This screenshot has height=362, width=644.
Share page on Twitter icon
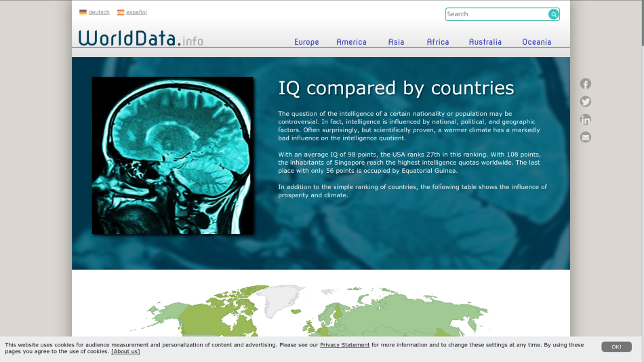coord(585,102)
